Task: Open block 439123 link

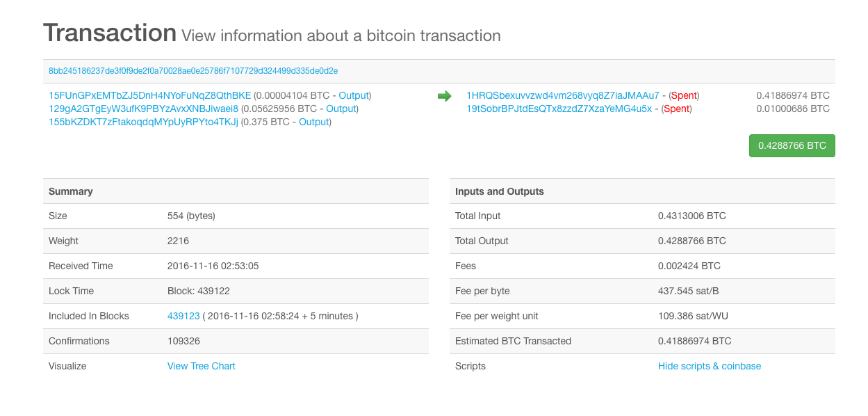Action: (x=183, y=316)
